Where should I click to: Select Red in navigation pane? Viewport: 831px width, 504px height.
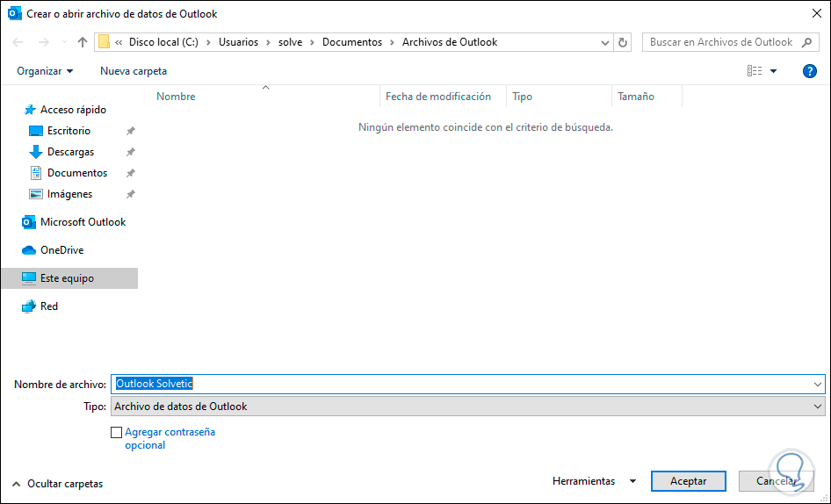[49, 306]
